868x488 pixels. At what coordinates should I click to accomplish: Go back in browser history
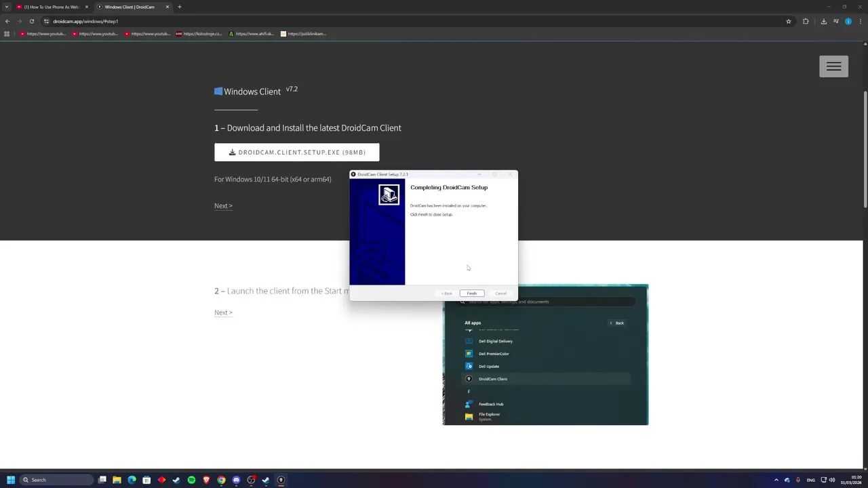7,21
